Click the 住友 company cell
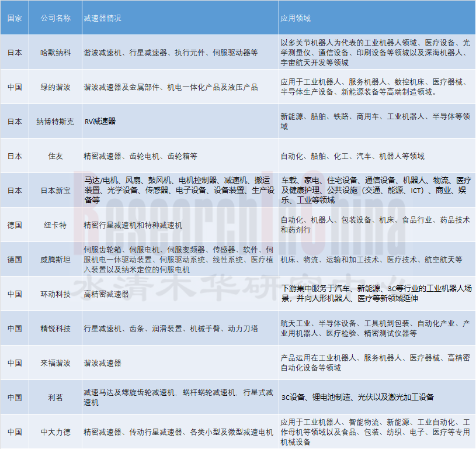The height and width of the screenshot is (449, 476). coord(55,156)
